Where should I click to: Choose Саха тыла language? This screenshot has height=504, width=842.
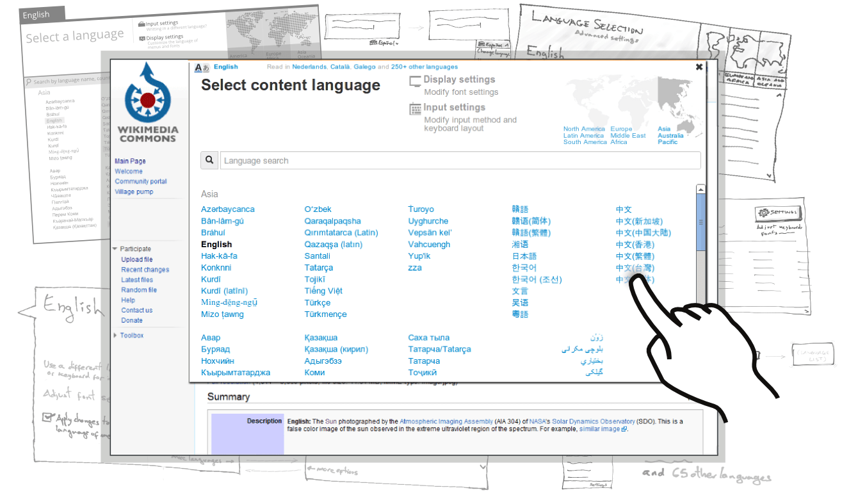429,337
